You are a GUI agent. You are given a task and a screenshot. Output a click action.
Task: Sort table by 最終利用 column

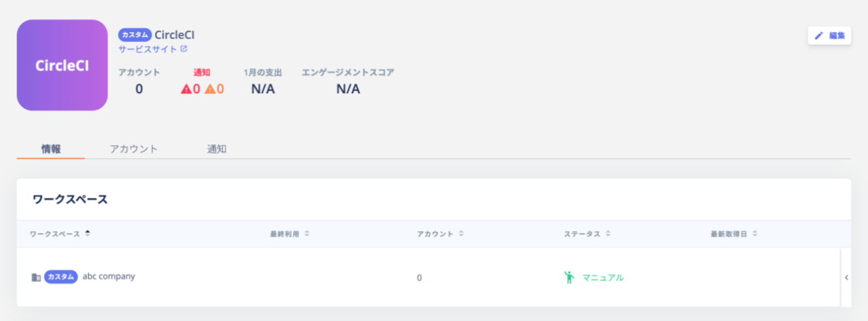click(289, 234)
